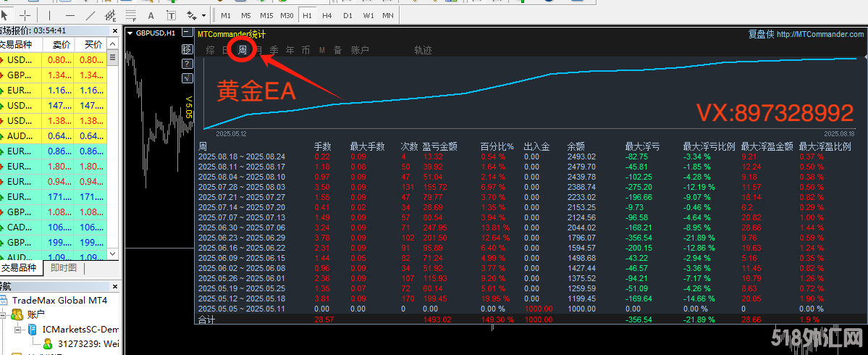
Task: Activate the crosshair tool
Action: pos(25,14)
